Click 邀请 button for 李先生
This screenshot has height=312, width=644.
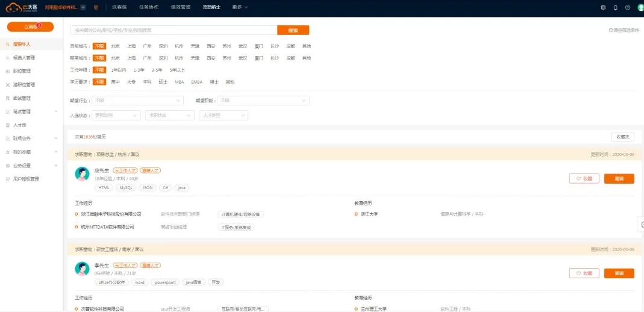click(619, 273)
